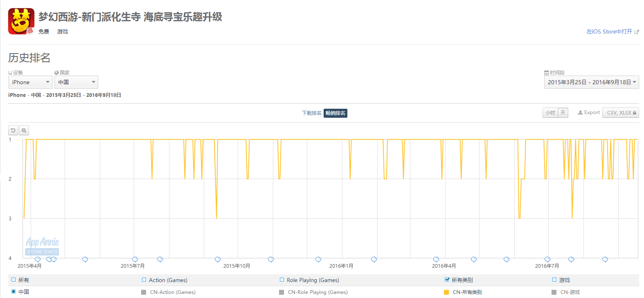644x298 pixels.
Task: Click the CSV, XLSX export button
Action: pos(621,113)
